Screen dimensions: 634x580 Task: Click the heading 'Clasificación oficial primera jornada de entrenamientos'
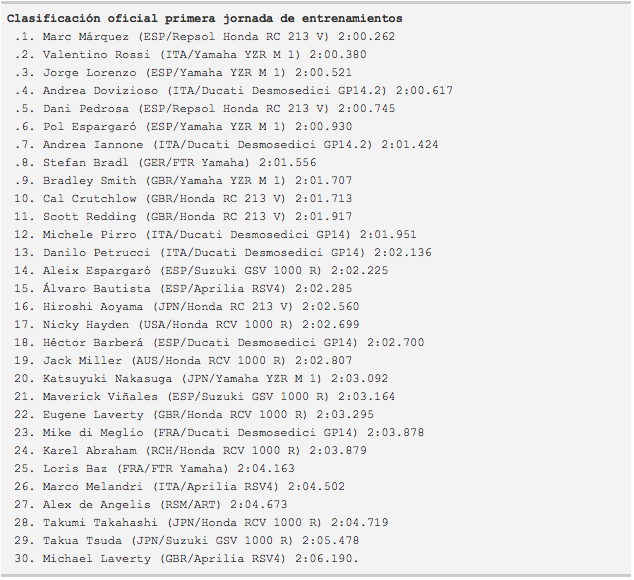[x=205, y=19]
